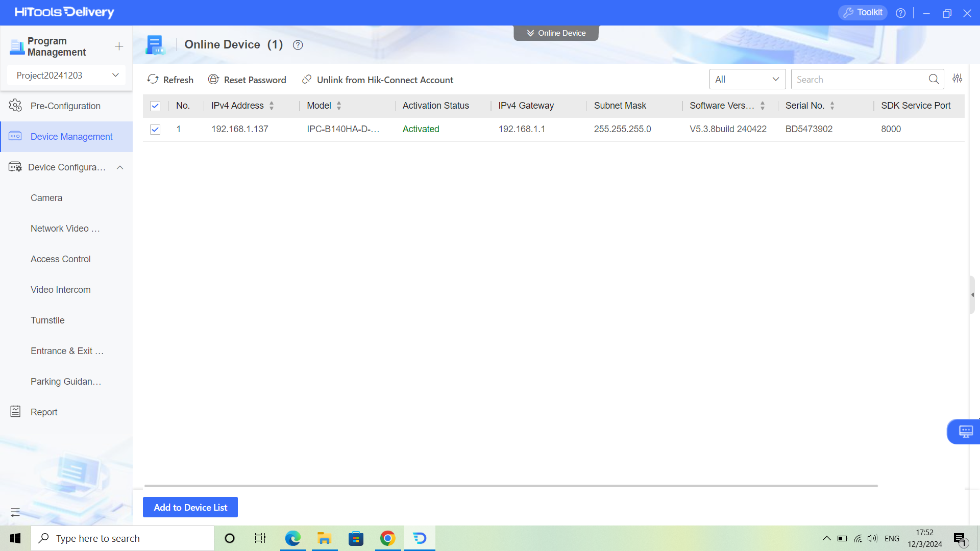Select Camera under Device Configuration
Image resolution: width=980 pixels, height=551 pixels.
click(x=46, y=197)
